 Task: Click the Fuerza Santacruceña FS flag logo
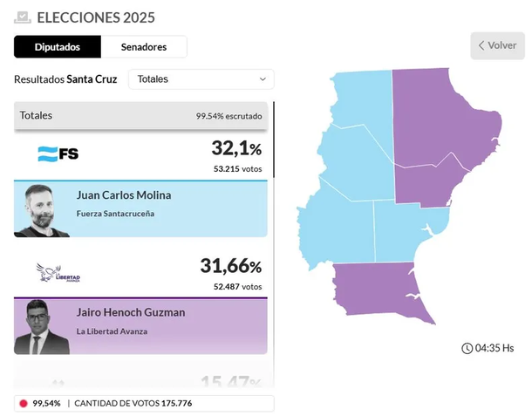(58, 153)
